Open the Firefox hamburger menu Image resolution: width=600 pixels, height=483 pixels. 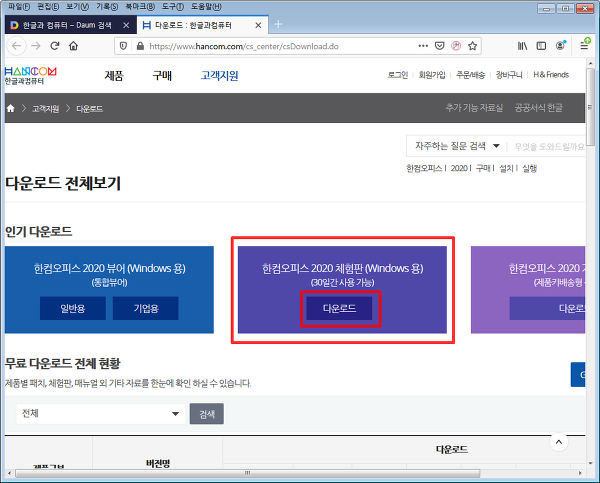[x=584, y=46]
